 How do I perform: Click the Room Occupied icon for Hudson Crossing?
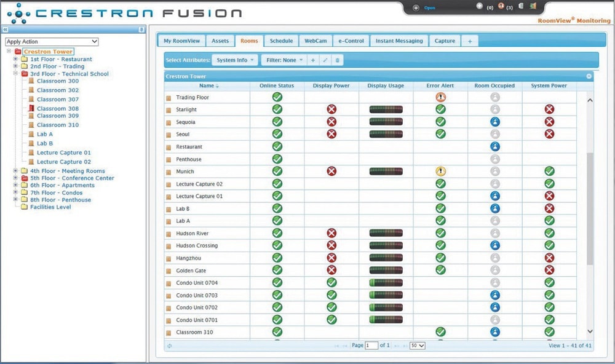(495, 245)
